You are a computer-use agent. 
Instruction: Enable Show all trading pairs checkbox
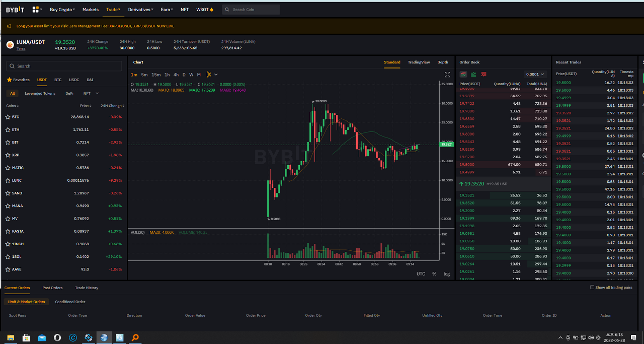pyautogui.click(x=592, y=288)
